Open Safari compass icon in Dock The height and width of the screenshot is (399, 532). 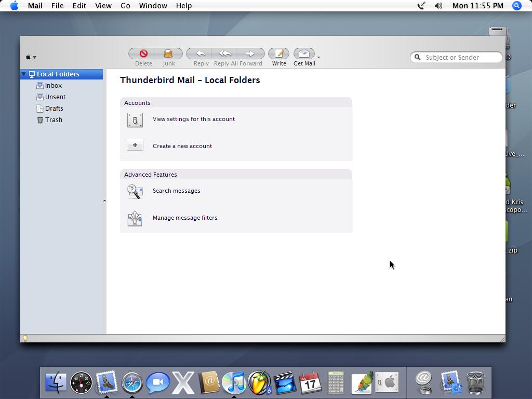coord(132,383)
